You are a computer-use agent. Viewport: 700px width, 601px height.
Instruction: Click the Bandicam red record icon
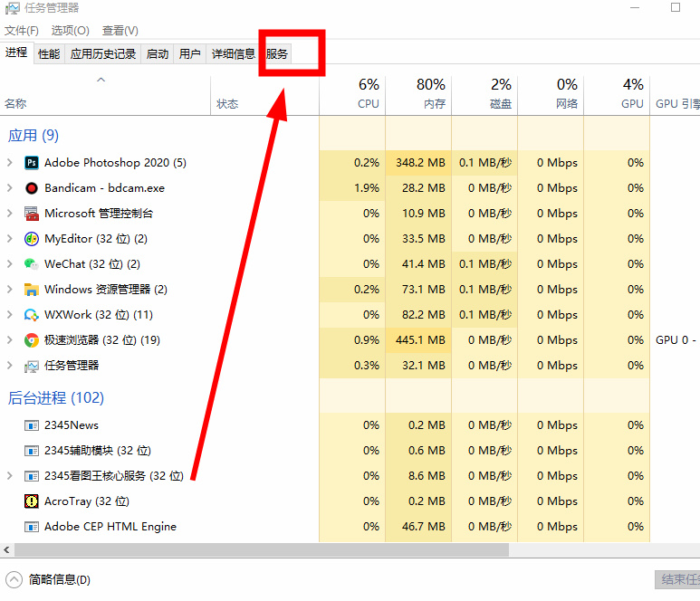31,188
